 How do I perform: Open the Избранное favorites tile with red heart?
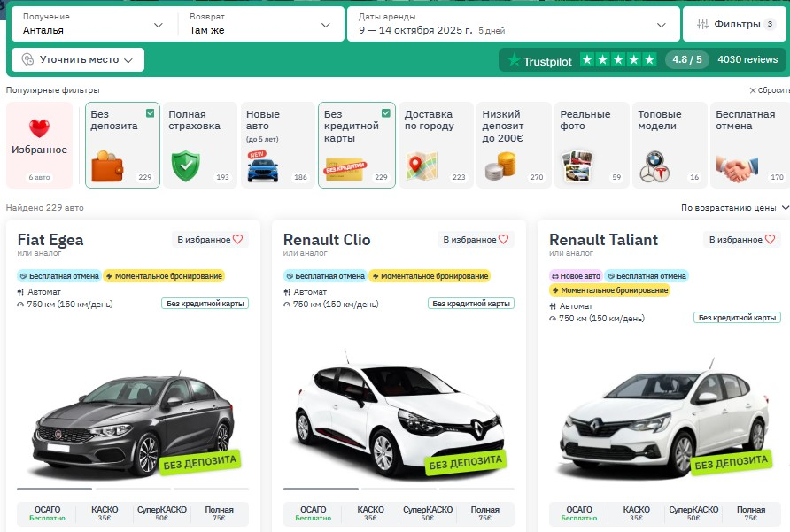(39, 145)
